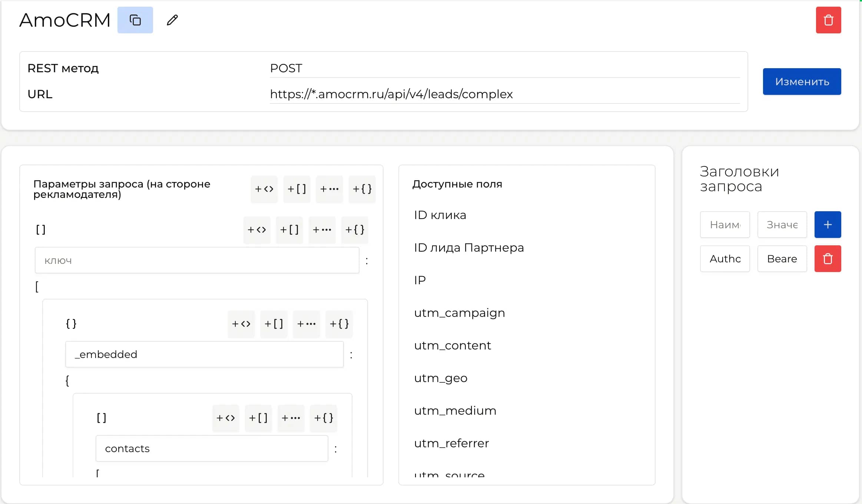The height and width of the screenshot is (504, 862).
Task: Delete the Authorization header with the red trash icon
Action: point(828,258)
